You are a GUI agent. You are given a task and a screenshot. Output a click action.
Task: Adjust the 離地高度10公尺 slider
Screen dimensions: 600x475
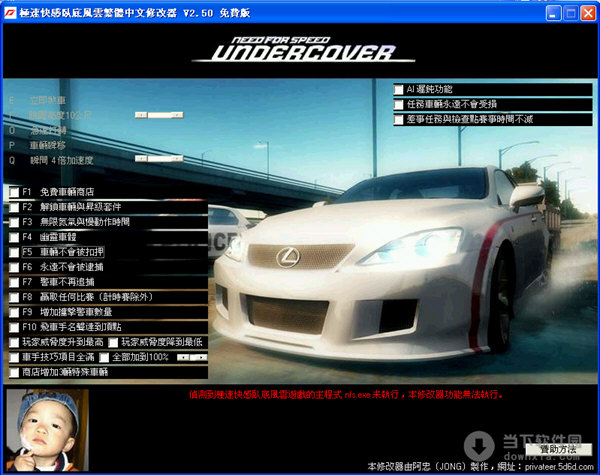(x=159, y=115)
